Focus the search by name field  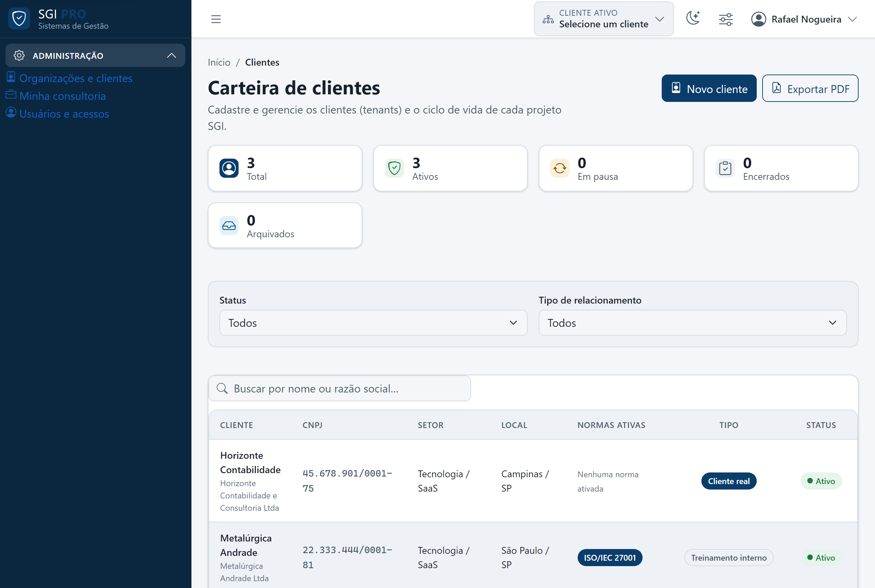pos(340,388)
